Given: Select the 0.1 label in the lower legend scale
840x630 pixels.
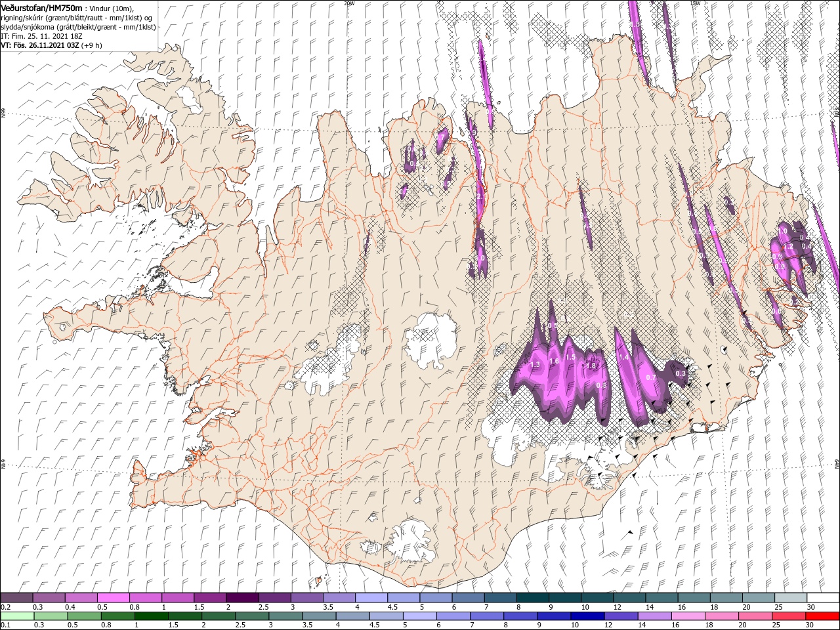Looking at the screenshot, I should [x=5, y=625].
